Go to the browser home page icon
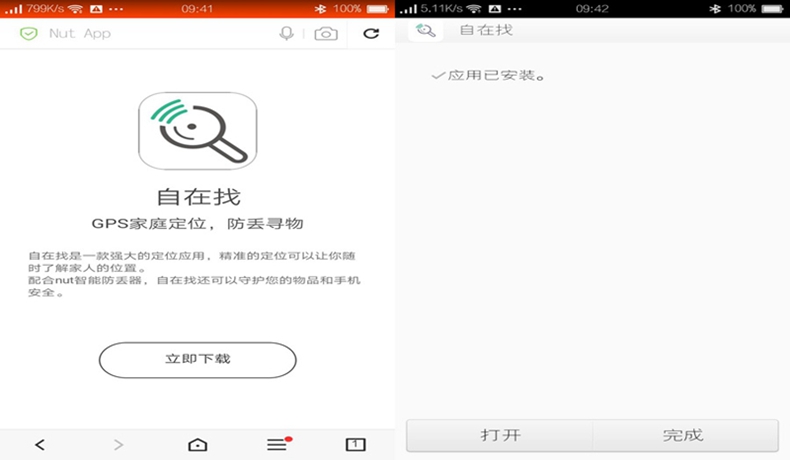The height and width of the screenshot is (460, 790). tap(197, 444)
